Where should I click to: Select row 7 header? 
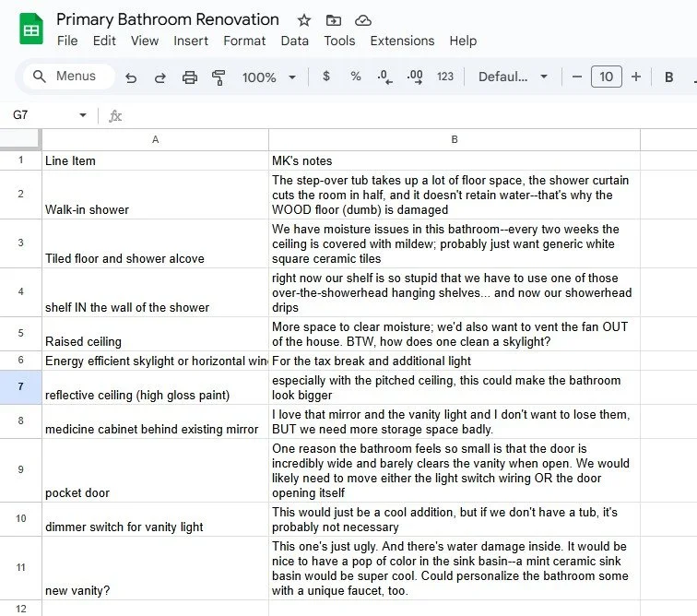tap(20, 387)
